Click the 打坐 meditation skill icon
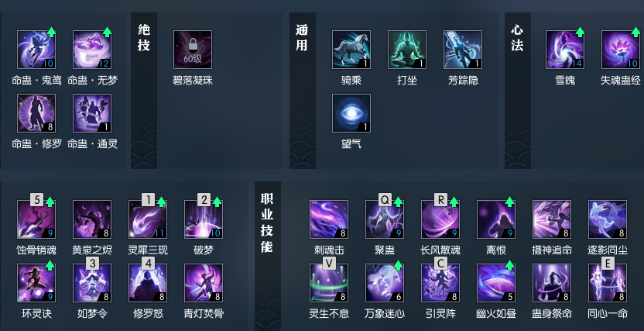The image size is (644, 331). pyautogui.click(x=407, y=50)
